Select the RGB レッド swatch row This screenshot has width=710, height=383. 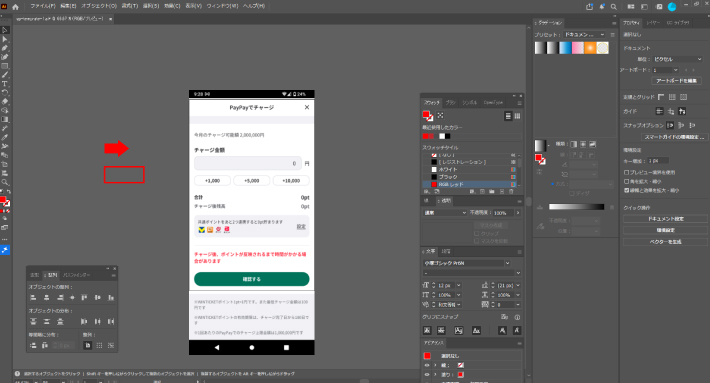(x=469, y=185)
